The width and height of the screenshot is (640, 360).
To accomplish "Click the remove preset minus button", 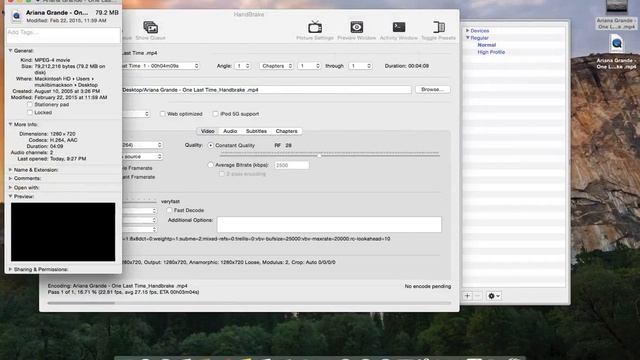I will 477,296.
